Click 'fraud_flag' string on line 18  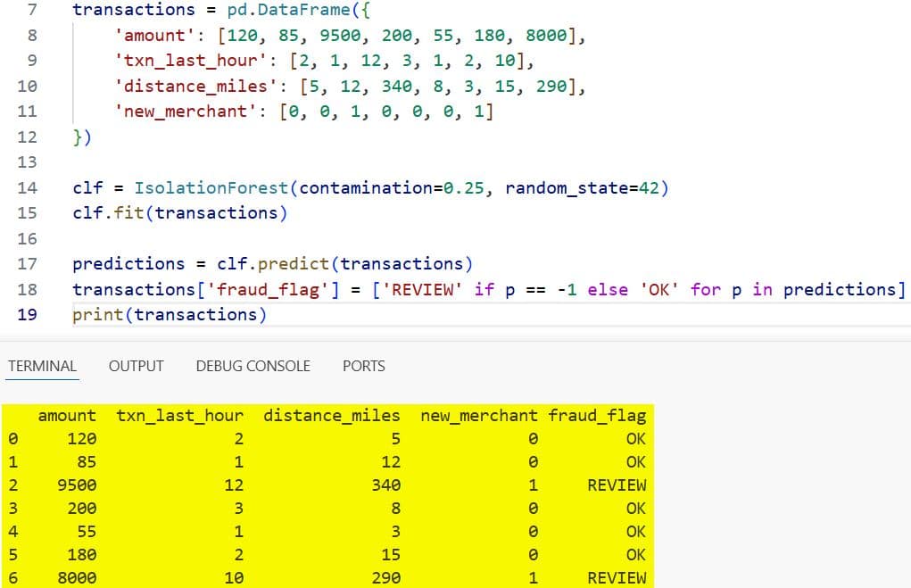click(x=268, y=289)
